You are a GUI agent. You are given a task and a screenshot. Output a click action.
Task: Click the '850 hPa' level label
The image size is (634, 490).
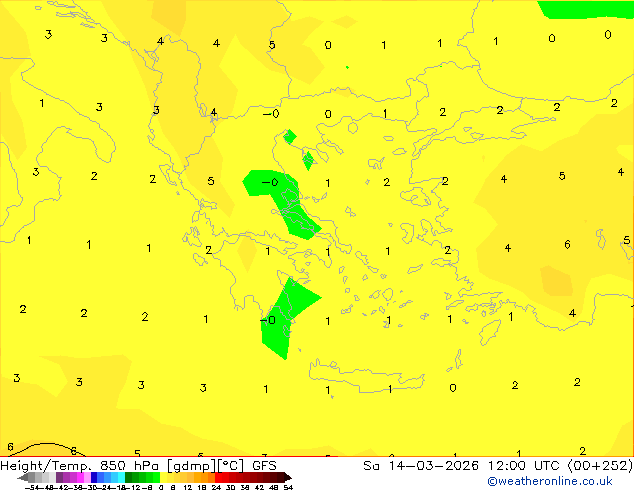(x=129, y=465)
